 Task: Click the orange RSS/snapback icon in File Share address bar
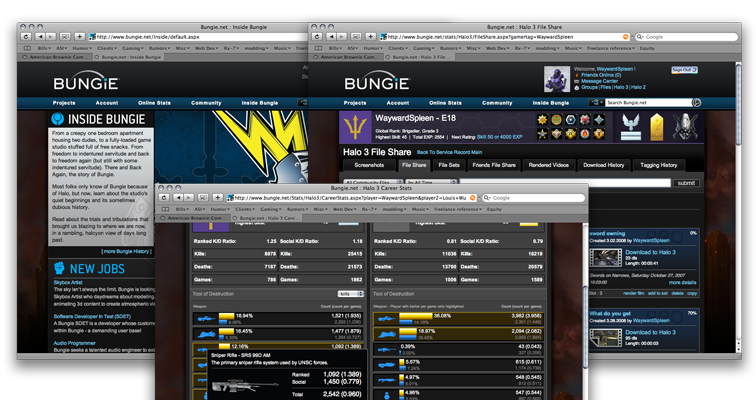(626, 37)
